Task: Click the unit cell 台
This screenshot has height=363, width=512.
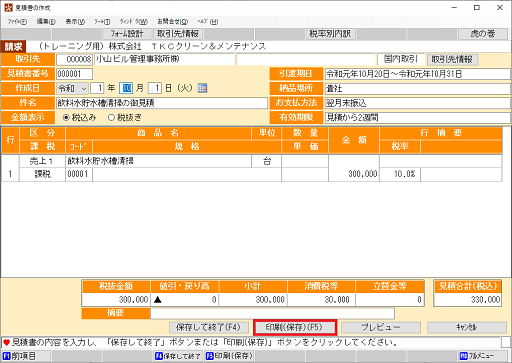Action: 267,161
